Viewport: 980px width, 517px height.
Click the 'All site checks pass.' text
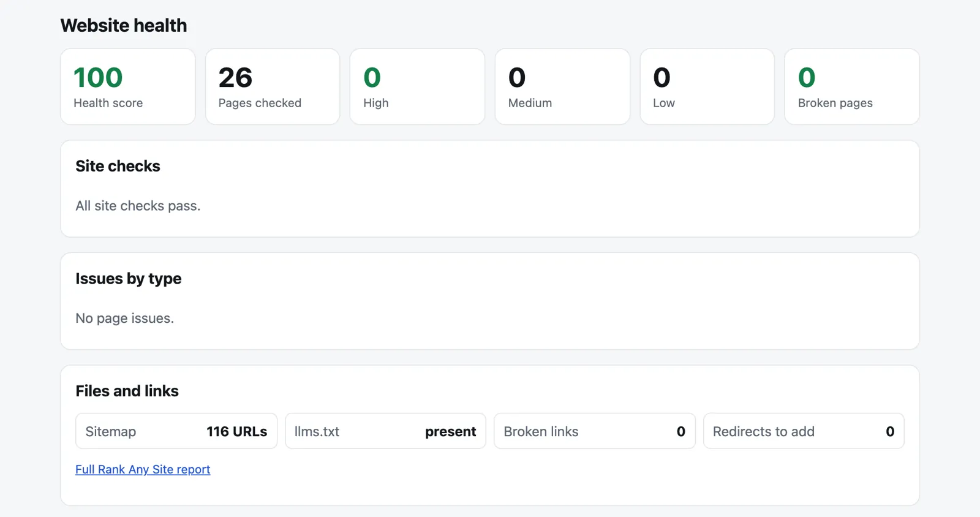click(x=138, y=206)
